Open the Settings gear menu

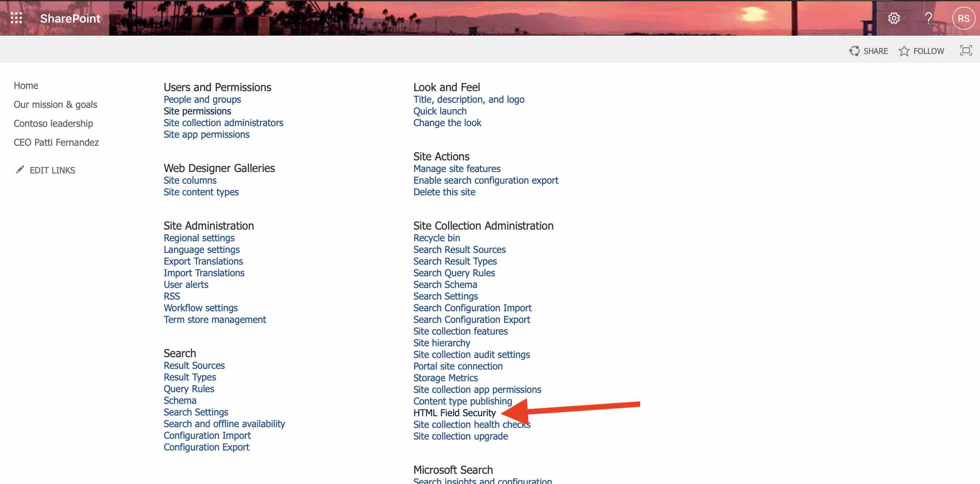click(x=894, y=18)
